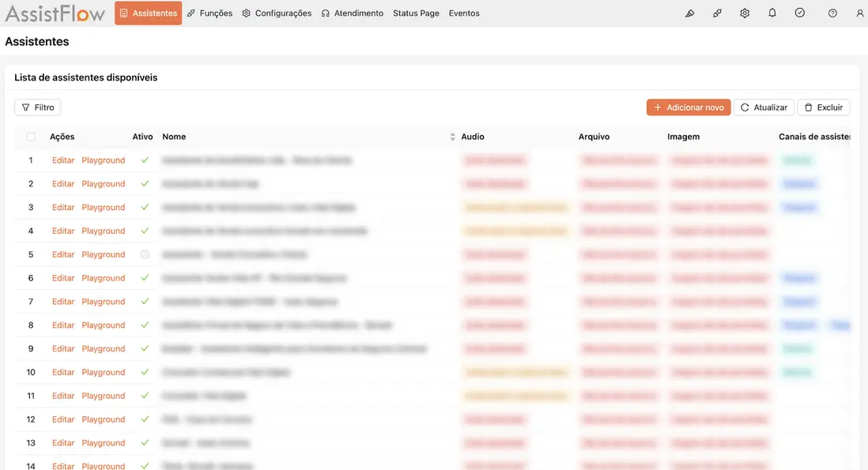
Task: Click Editar in row 8
Action: (x=63, y=325)
